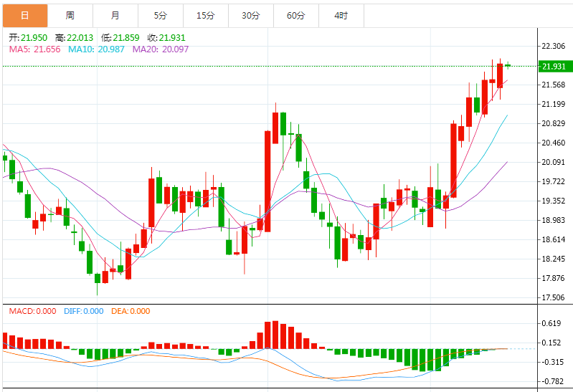Open the 60分 timeframe tab

[x=296, y=16]
